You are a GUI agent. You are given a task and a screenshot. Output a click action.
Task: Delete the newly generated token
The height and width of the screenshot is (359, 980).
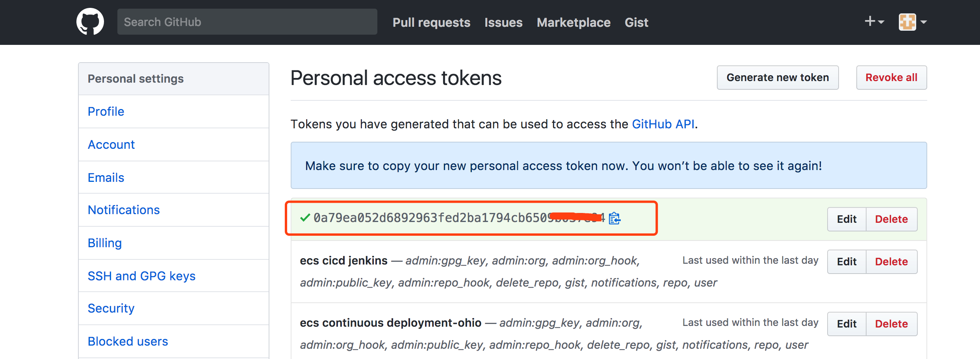pos(891,219)
